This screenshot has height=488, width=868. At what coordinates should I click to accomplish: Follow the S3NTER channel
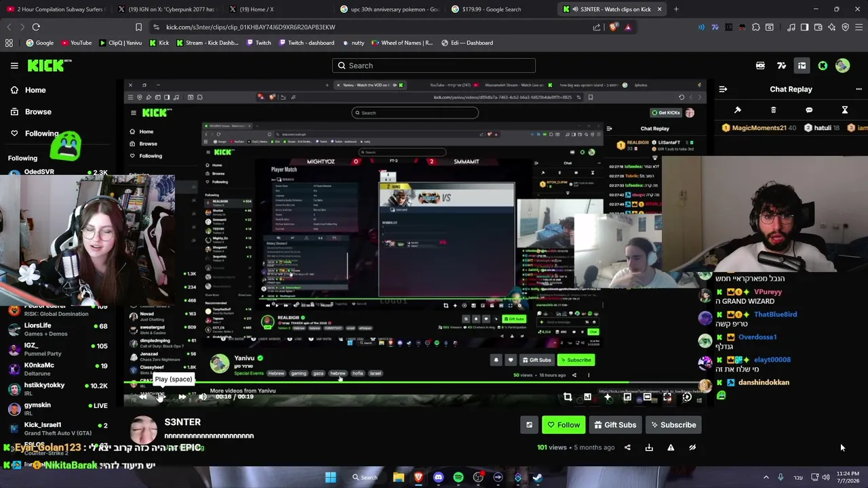tap(564, 425)
